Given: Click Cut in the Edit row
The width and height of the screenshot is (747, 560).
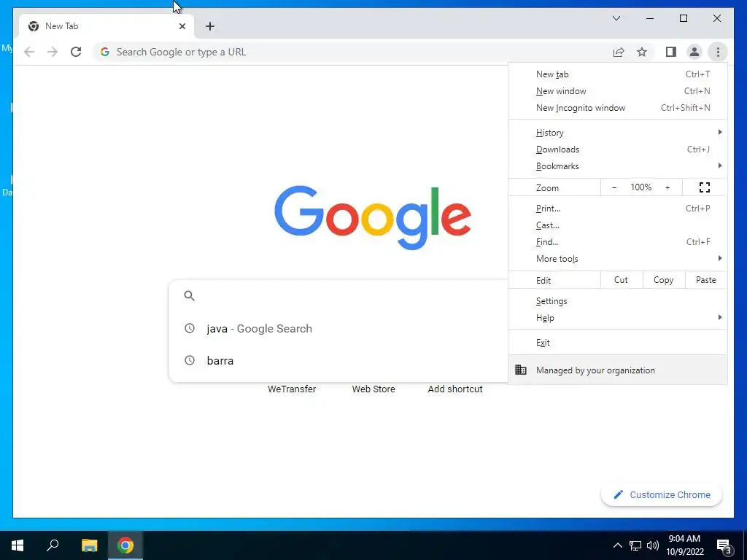Looking at the screenshot, I should tap(622, 280).
